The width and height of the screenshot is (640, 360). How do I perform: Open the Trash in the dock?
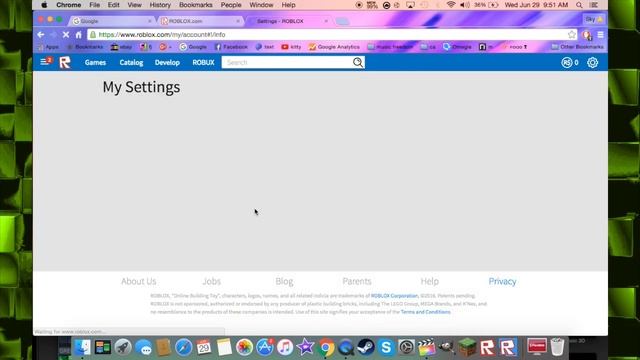coord(557,347)
